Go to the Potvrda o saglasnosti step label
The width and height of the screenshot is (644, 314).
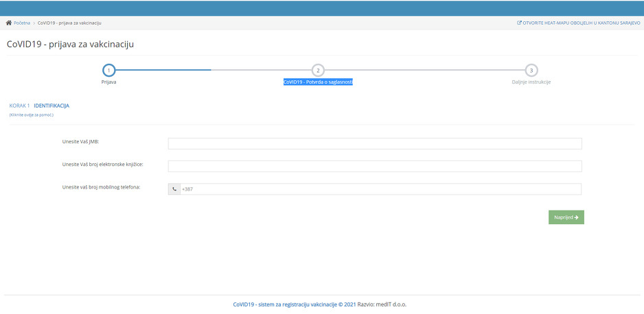318,82
